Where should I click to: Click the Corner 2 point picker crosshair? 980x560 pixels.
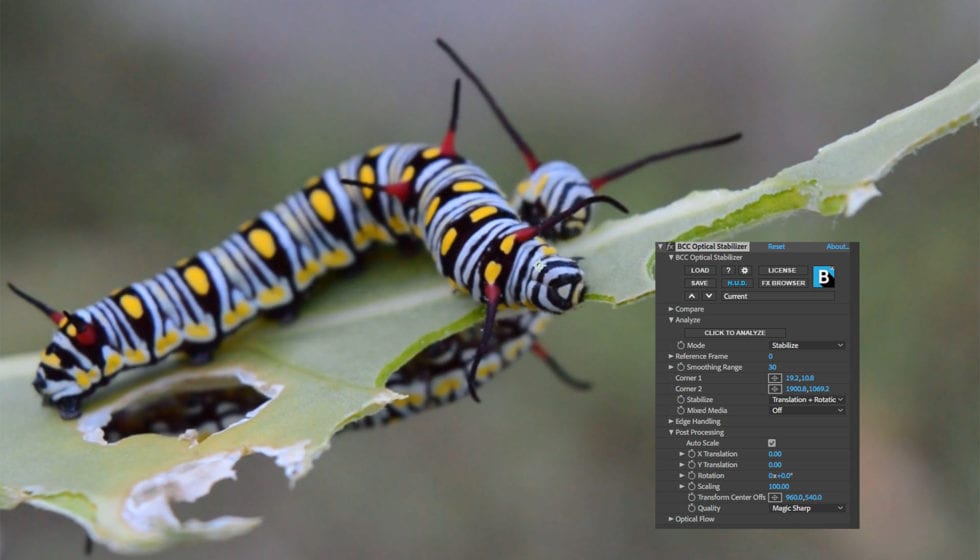[774, 389]
